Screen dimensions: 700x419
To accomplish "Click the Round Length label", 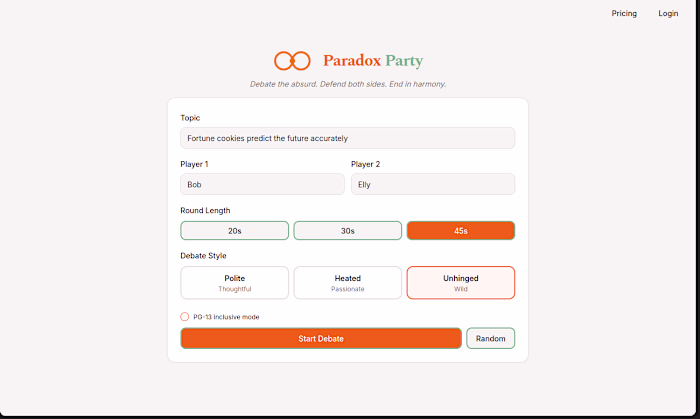I will pos(205,210).
